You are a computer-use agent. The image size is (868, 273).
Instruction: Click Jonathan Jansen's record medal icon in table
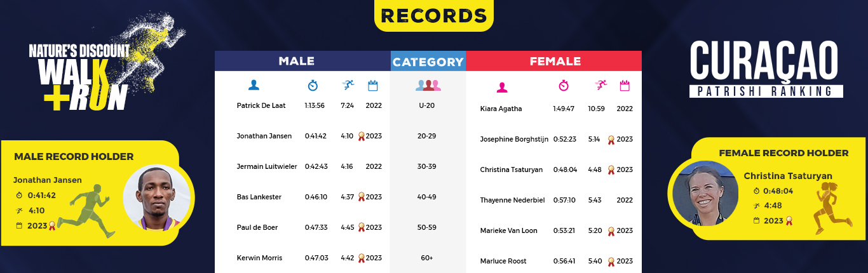pyautogui.click(x=361, y=136)
